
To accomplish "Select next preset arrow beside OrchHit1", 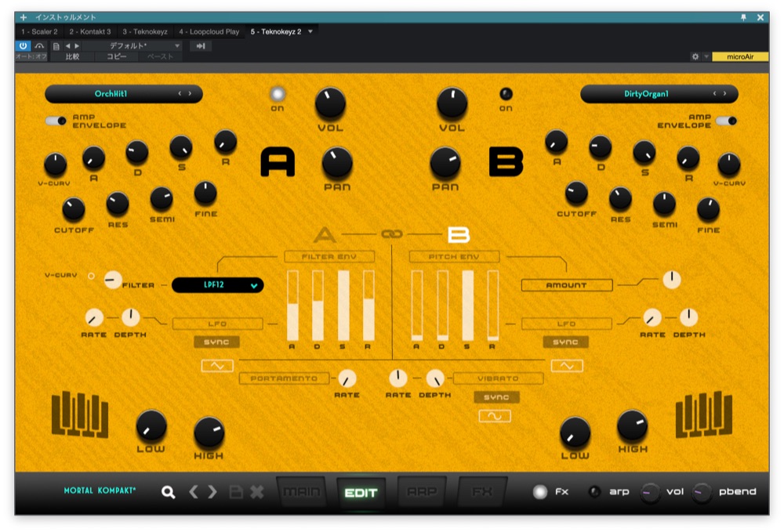I will [x=187, y=93].
